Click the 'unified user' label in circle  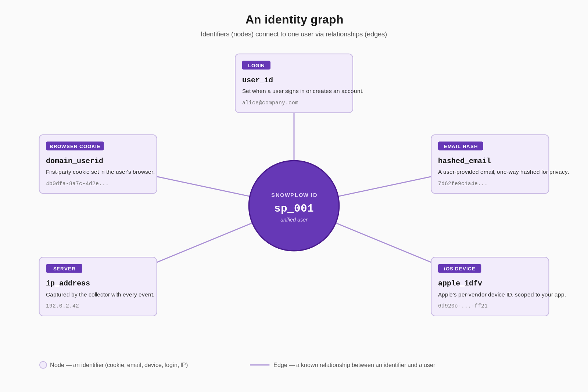[294, 220]
